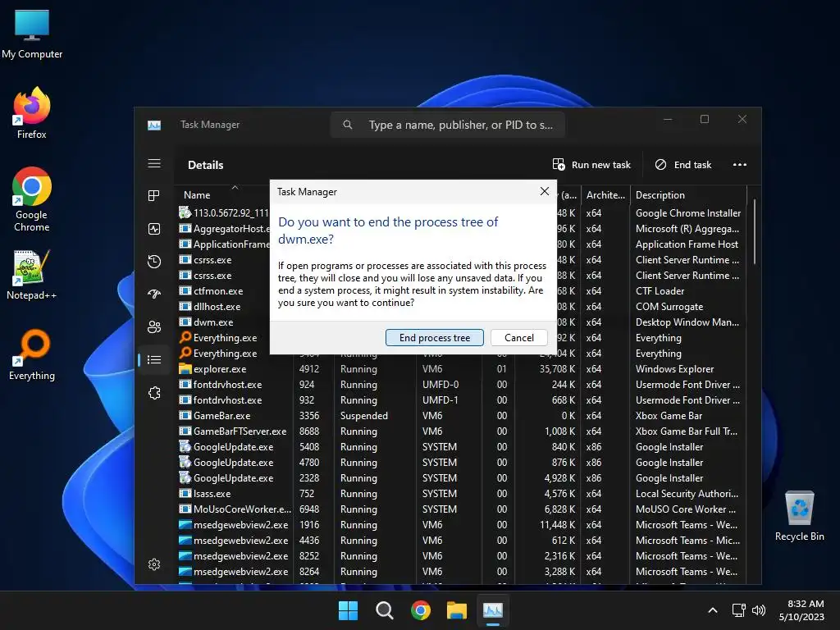Sort by the Architecture column header
840x630 pixels.
coord(605,195)
